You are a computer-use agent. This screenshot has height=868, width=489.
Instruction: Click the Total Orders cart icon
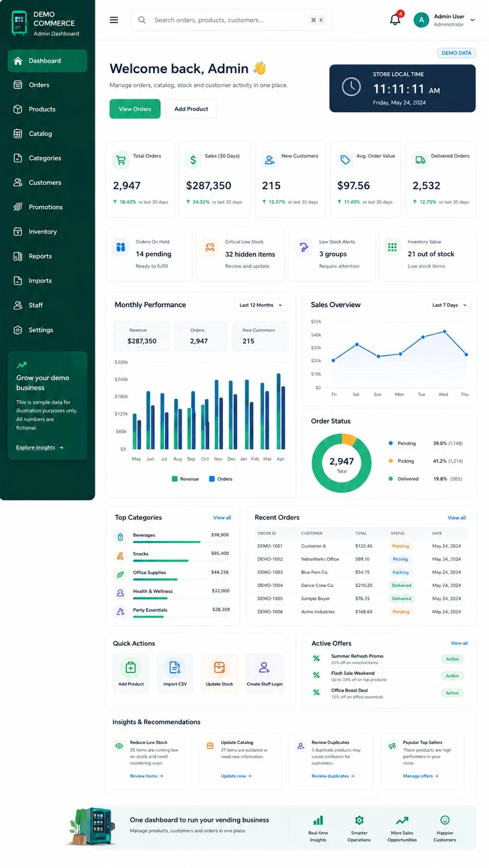[x=121, y=160]
